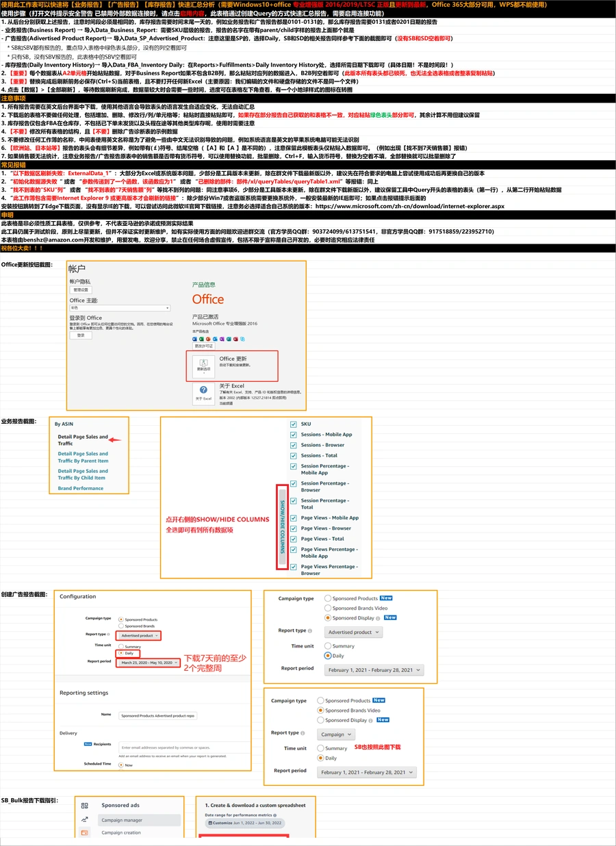The image size is (616, 846).
Task: Toggle Session Percentage - Total checkbox
Action: (294, 501)
